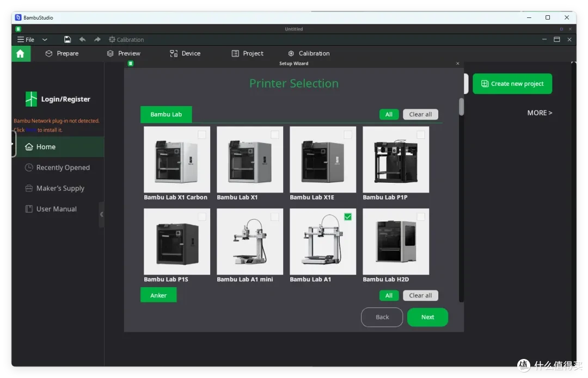
Task: Click the Bambu Lab H2D label
Action: [386, 280]
